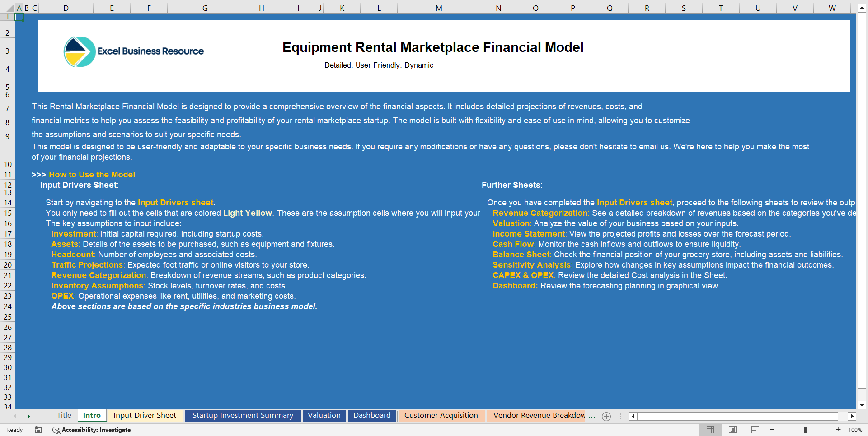
Task: Open the all-sheets list via the ellipsis
Action: tap(592, 417)
